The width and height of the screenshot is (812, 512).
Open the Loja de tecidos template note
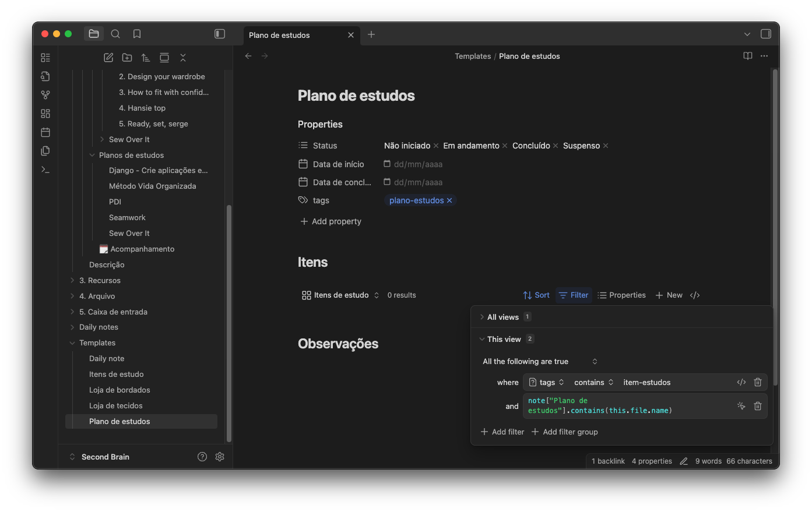[115, 406]
